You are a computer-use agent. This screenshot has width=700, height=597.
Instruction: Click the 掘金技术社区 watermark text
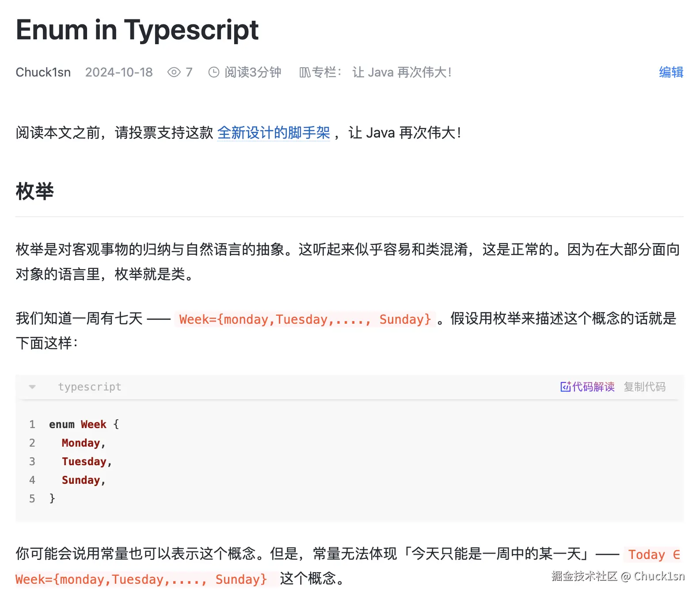pyautogui.click(x=584, y=576)
